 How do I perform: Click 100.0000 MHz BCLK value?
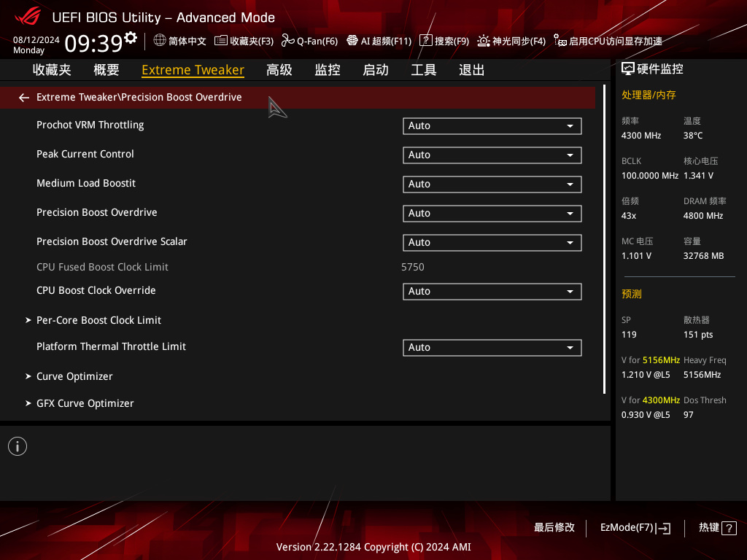[x=650, y=176]
